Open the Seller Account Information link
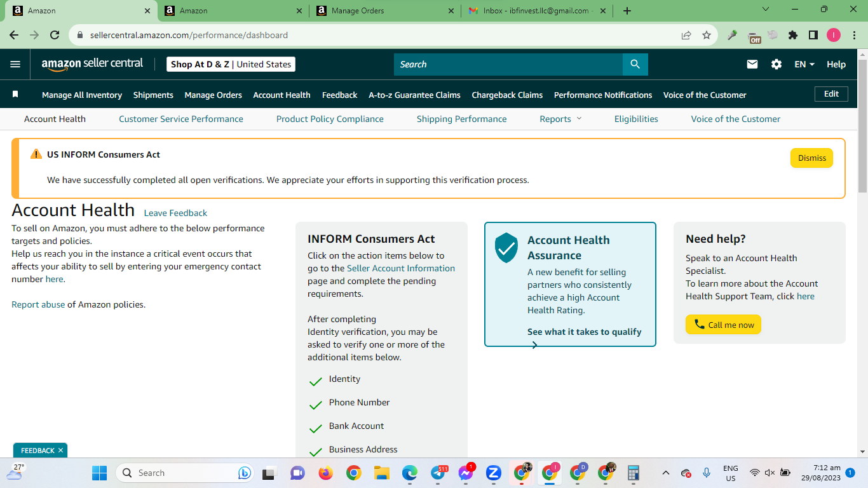Screen dimensions: 868x488 click(401, 268)
